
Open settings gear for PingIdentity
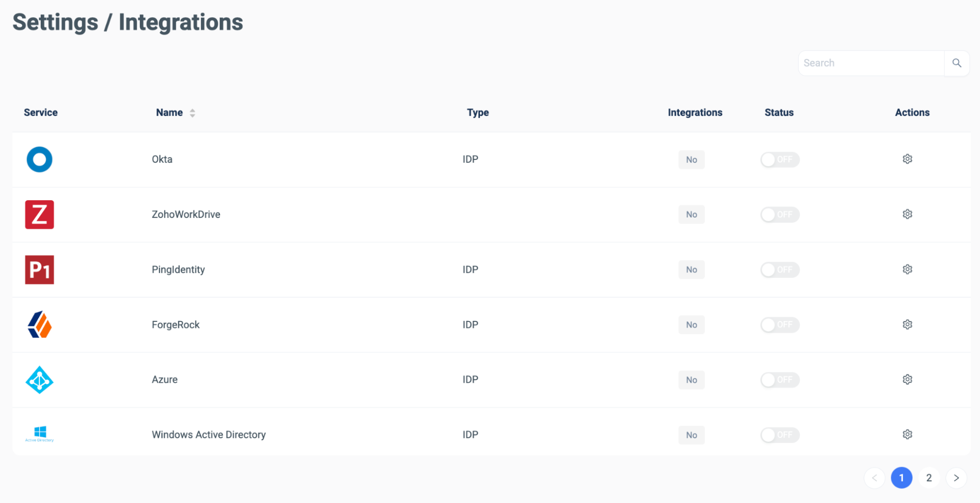coord(907,269)
